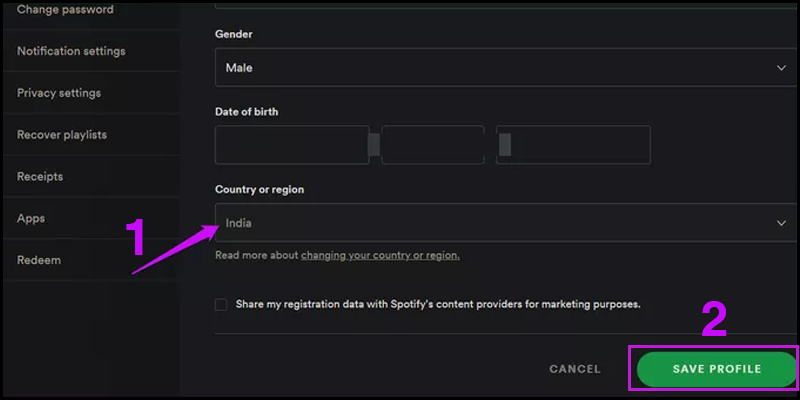The height and width of the screenshot is (400, 800).
Task: Enable sharing registration data checkbox
Action: tap(221, 304)
